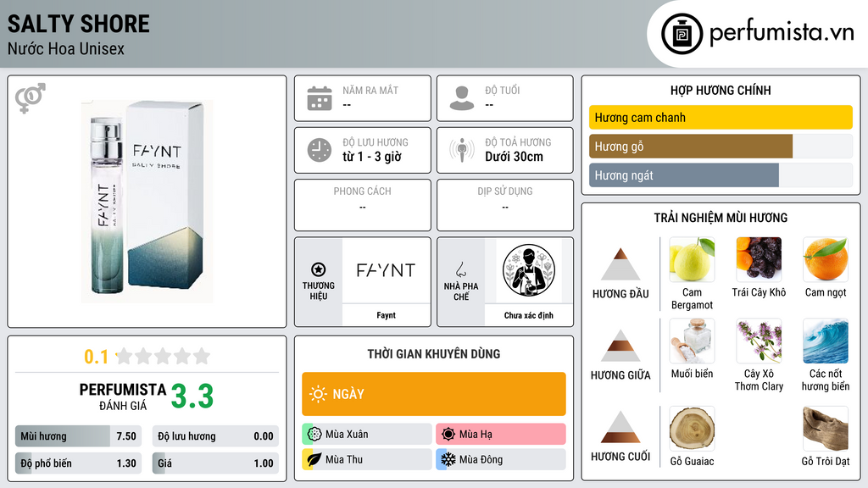
Task: Click the perfumer illustration icon
Action: pos(529,270)
